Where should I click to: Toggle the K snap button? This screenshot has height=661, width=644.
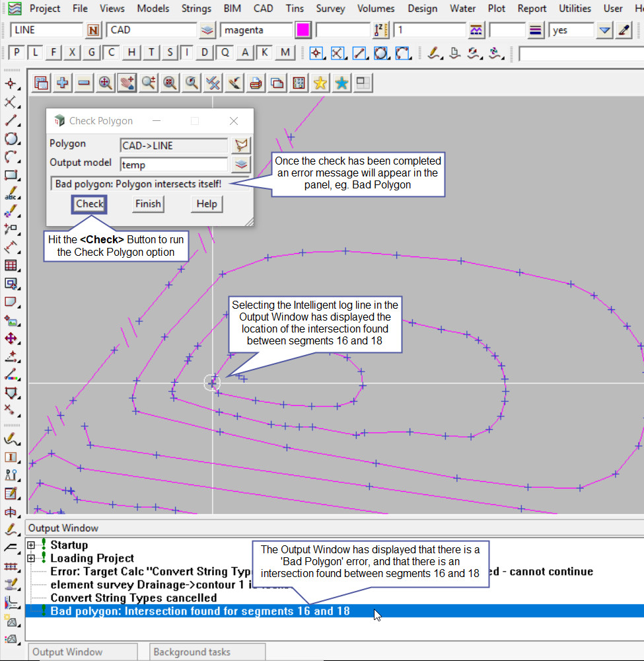[x=265, y=53]
